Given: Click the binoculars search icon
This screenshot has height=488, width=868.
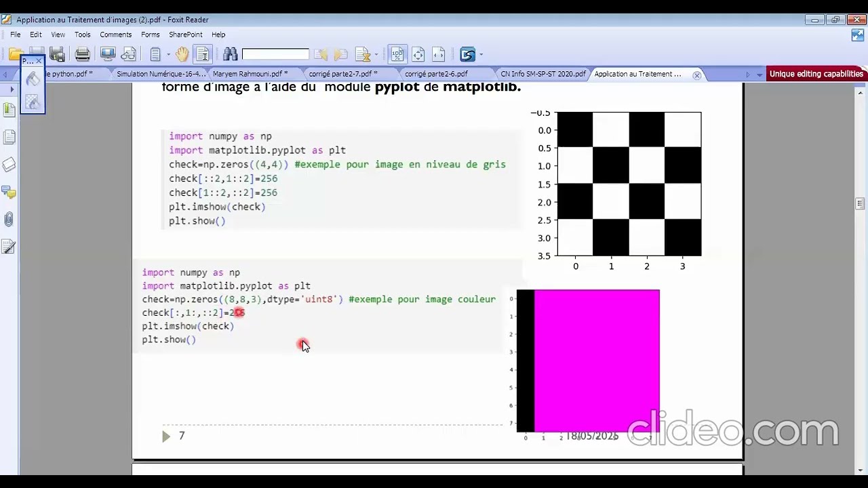Looking at the screenshot, I should (230, 54).
